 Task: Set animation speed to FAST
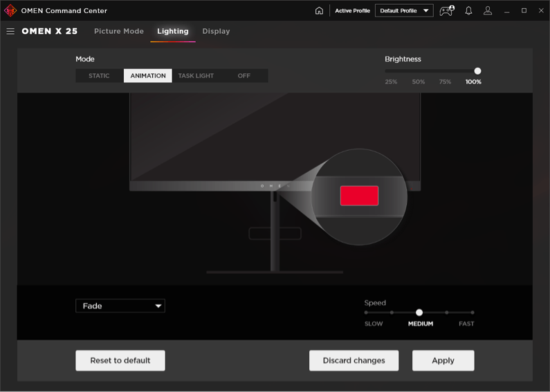pyautogui.click(x=466, y=324)
